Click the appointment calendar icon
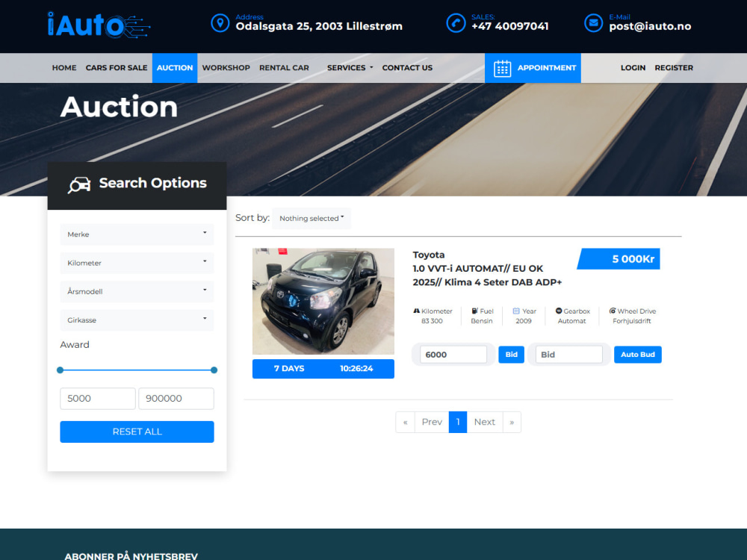Screen dimensions: 747x560 502,69
